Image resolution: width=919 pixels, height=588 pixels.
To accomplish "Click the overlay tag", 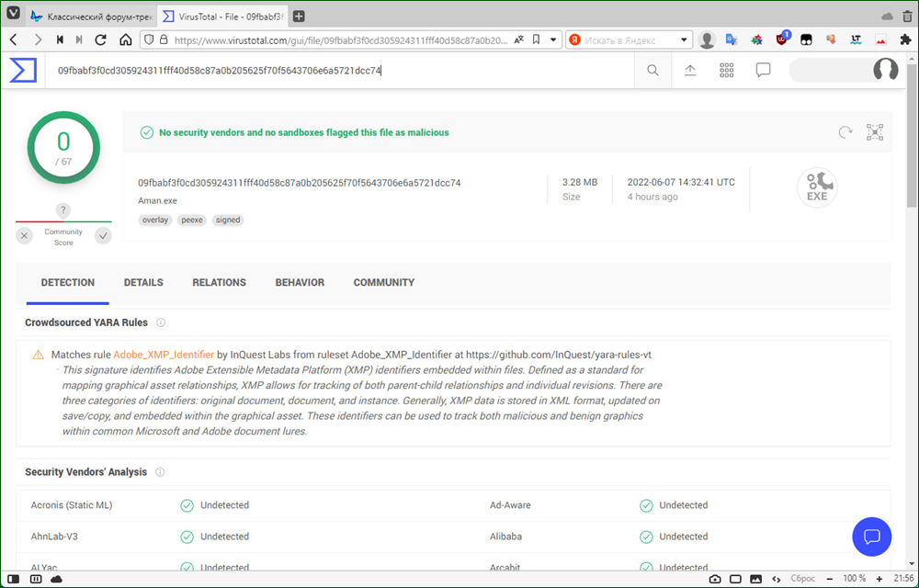I will click(155, 220).
